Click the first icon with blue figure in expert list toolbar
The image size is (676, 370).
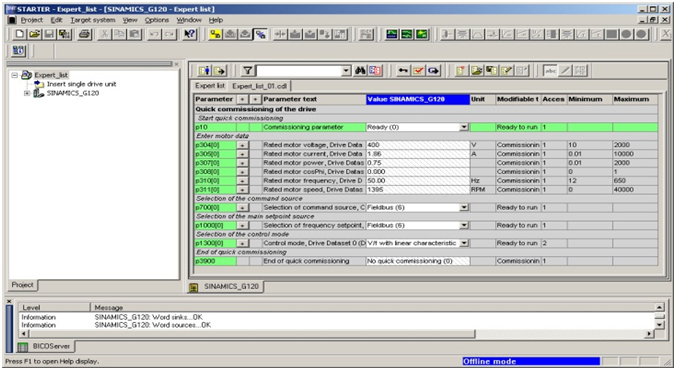(204, 71)
